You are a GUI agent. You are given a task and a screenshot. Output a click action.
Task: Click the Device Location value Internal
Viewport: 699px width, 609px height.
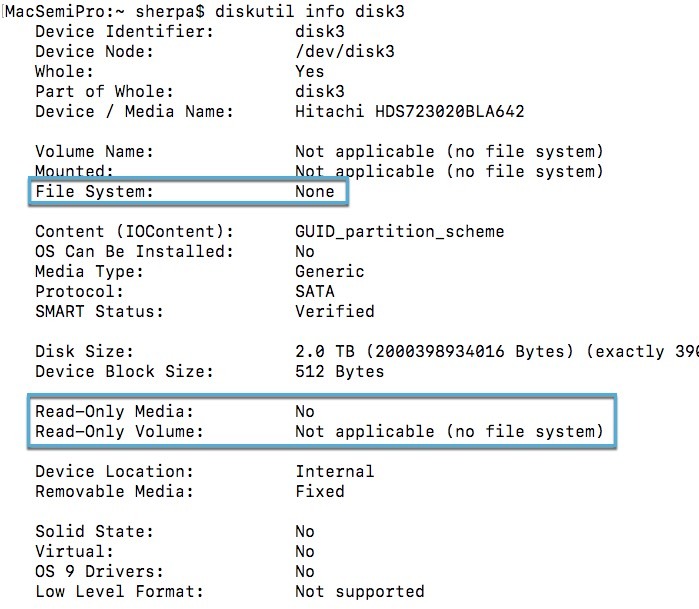click(x=335, y=471)
